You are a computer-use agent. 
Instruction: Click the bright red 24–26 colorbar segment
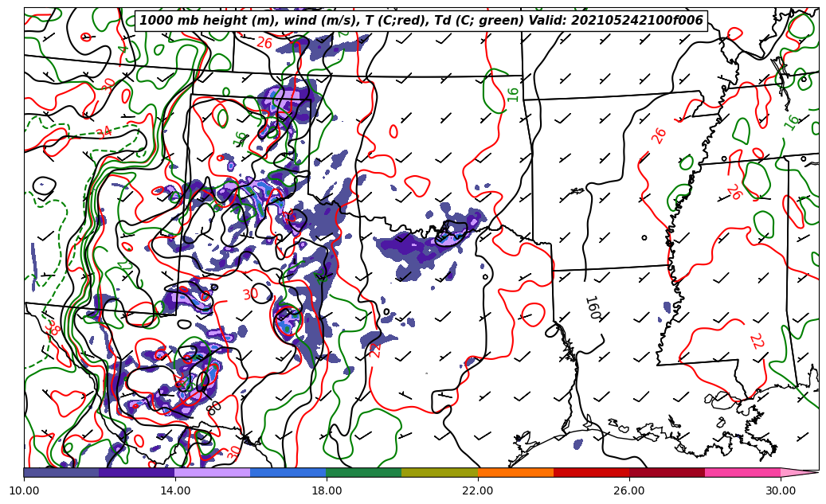click(591, 472)
